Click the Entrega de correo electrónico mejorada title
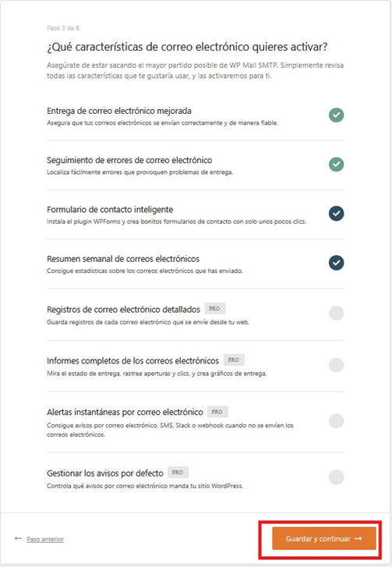The image size is (392, 567). coord(119,111)
